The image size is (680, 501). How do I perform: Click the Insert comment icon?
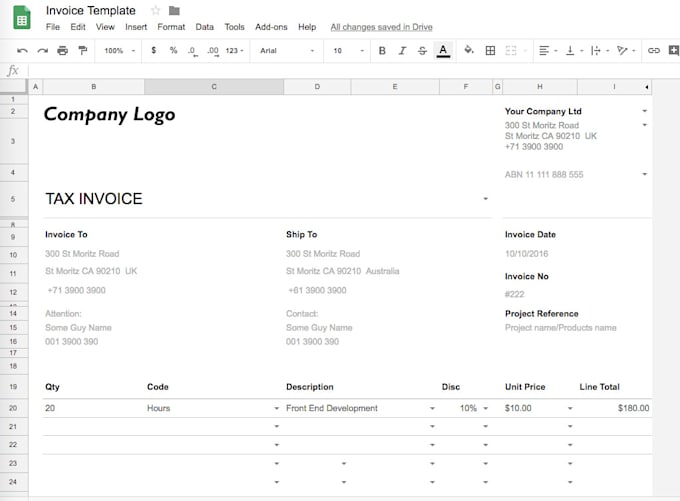click(x=674, y=50)
